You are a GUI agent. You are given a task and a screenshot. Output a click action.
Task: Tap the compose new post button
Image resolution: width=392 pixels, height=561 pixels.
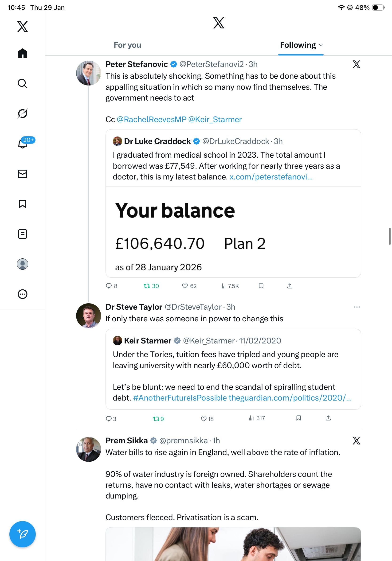click(23, 534)
